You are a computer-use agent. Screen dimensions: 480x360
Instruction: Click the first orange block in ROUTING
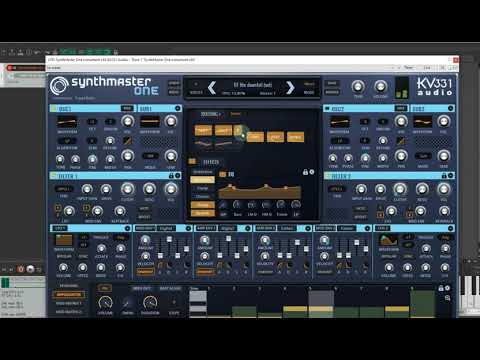click(203, 130)
